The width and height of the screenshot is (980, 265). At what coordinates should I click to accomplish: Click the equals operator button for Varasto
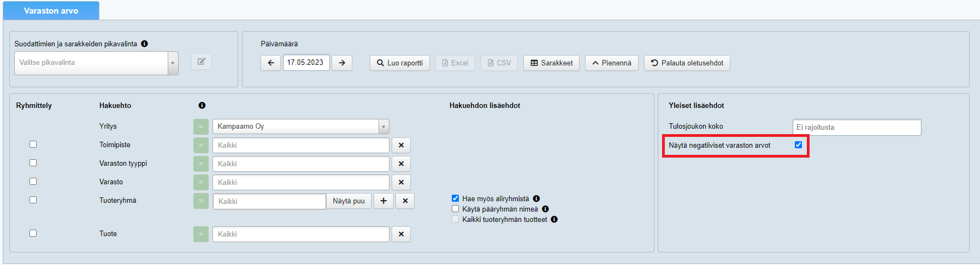point(200,183)
